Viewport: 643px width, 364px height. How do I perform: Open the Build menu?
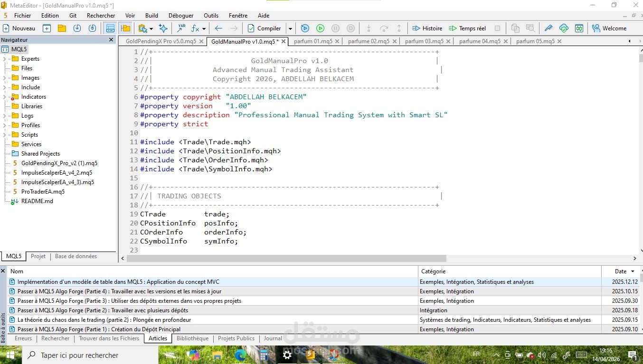pos(151,16)
